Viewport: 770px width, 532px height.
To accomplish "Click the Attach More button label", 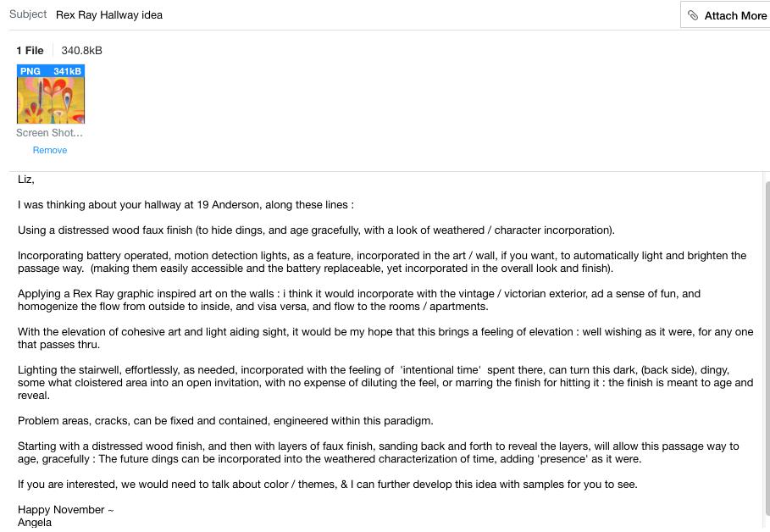I will [x=735, y=16].
